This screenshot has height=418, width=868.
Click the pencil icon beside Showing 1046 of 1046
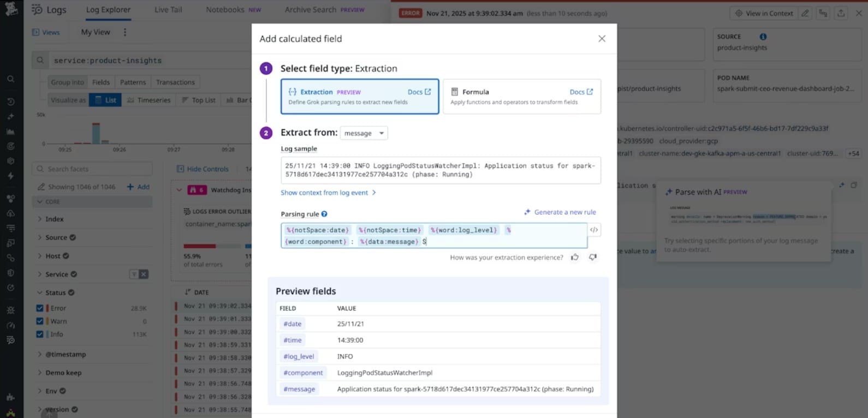click(x=41, y=187)
